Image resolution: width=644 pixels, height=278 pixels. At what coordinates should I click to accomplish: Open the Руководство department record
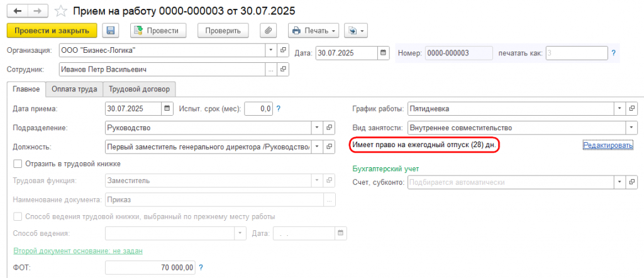[328, 128]
